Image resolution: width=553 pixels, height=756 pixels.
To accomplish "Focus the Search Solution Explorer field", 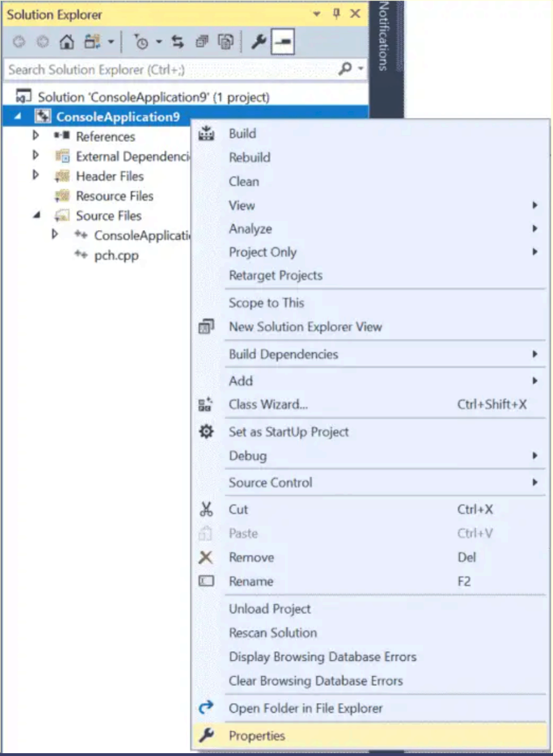I will [171, 70].
